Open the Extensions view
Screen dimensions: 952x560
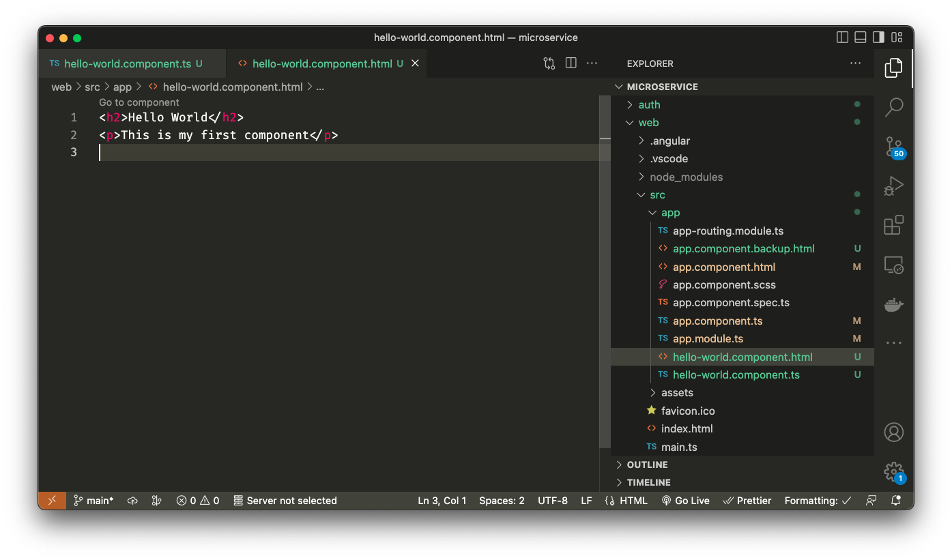click(x=893, y=225)
